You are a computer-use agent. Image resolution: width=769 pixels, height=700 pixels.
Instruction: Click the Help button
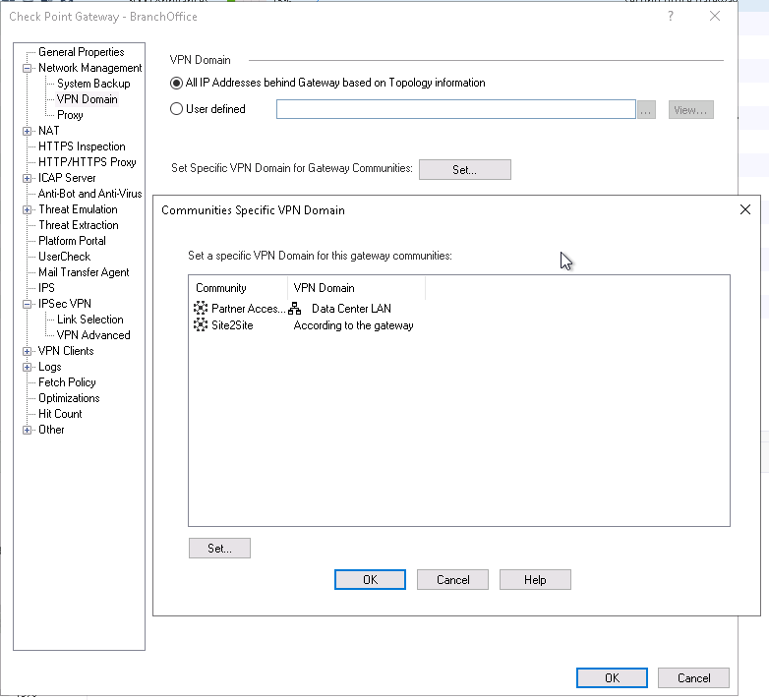pyautogui.click(x=535, y=580)
